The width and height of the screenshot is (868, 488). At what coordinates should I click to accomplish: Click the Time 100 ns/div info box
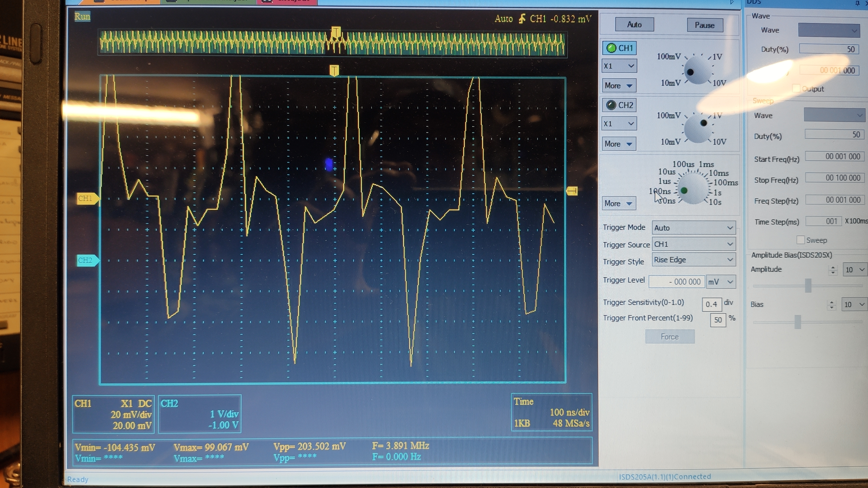coord(552,412)
